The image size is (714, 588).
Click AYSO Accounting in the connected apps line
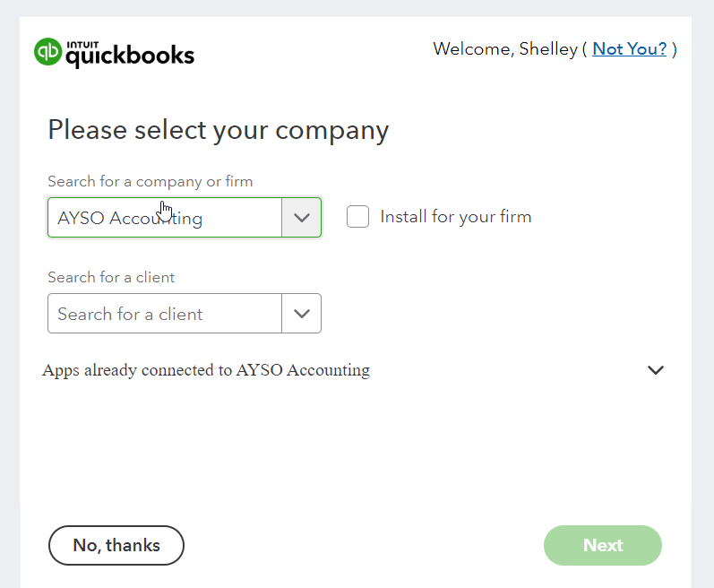coord(303,370)
